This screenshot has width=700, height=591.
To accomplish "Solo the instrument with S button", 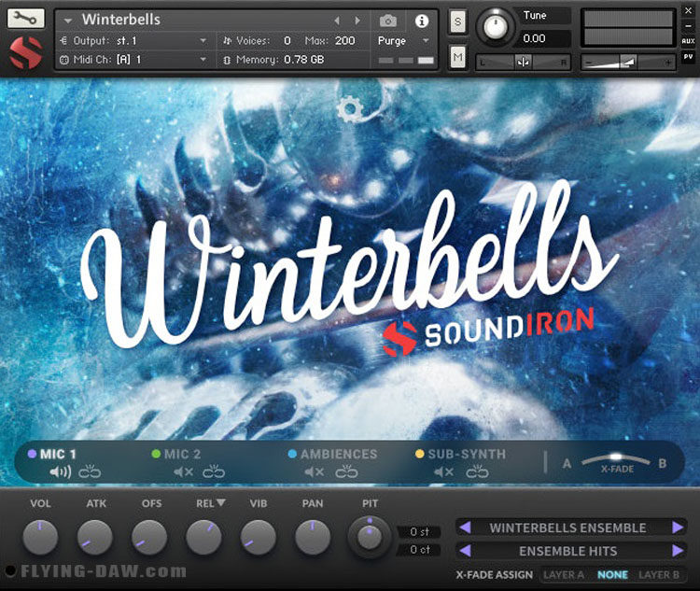I will (457, 21).
